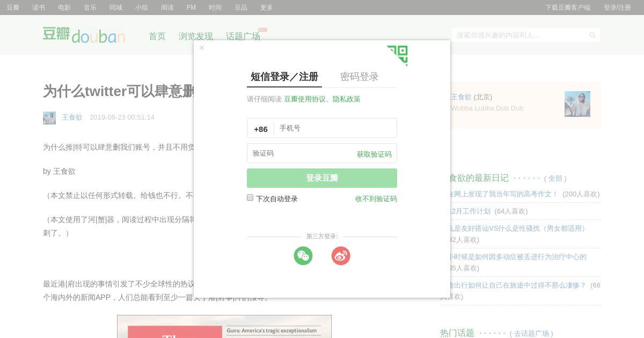This screenshot has width=644, height=338.
Task: Open diary about 旅途 不那么凄惨
Action: point(517,285)
